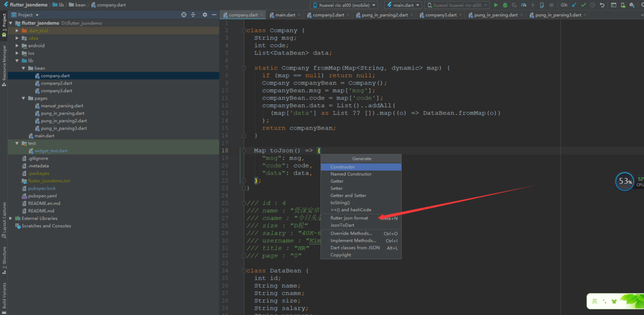Run the app with the green play icon

(495, 5)
